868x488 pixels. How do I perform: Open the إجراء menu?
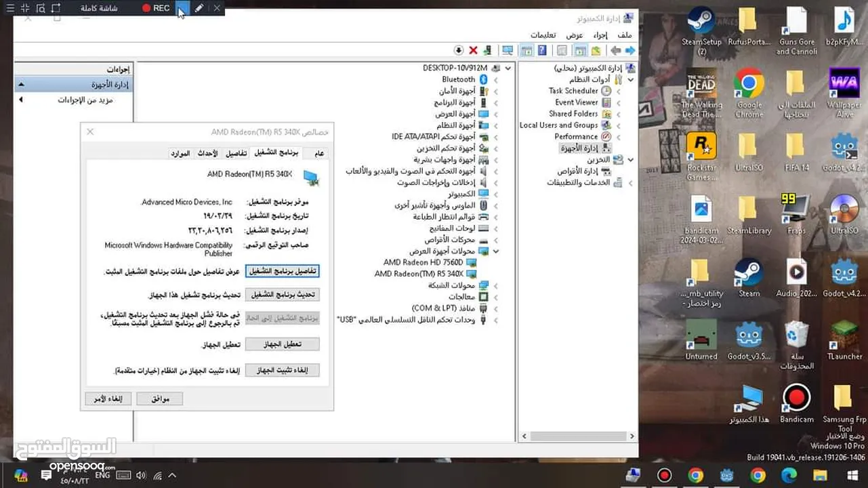[600, 35]
